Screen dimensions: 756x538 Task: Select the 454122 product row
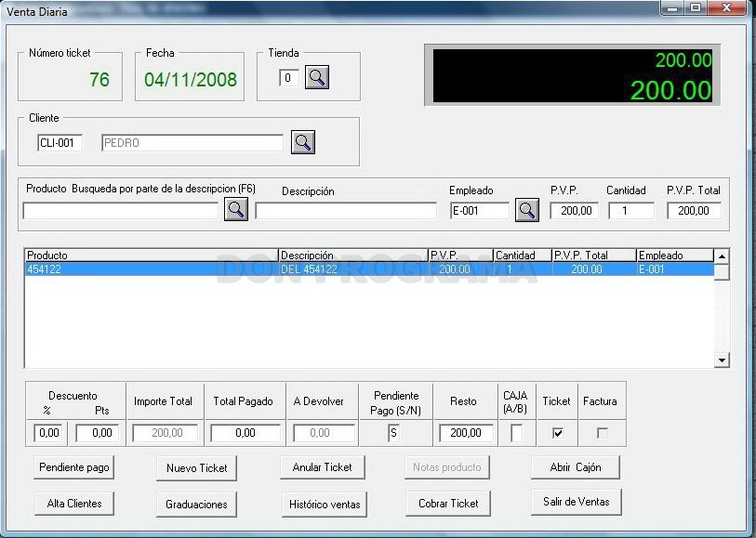369,269
